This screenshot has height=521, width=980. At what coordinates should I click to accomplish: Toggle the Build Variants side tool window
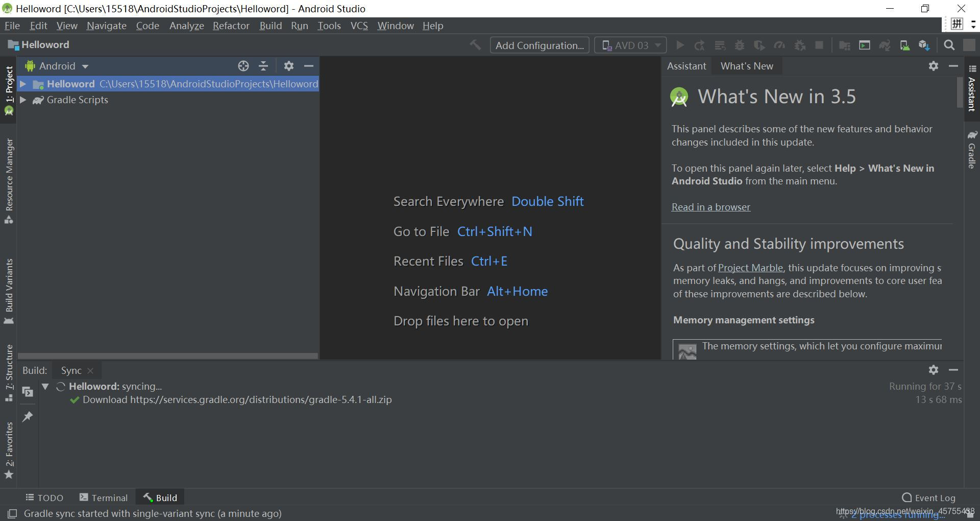9,291
